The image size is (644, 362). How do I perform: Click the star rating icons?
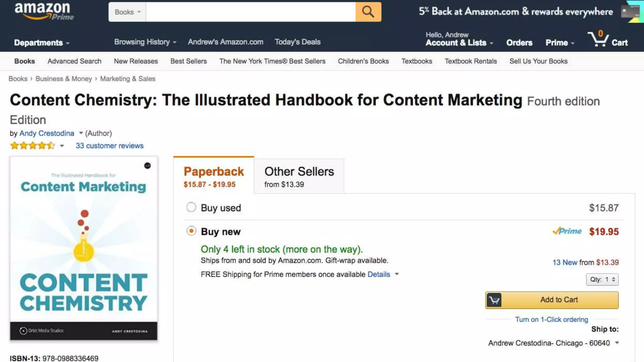pos(33,145)
